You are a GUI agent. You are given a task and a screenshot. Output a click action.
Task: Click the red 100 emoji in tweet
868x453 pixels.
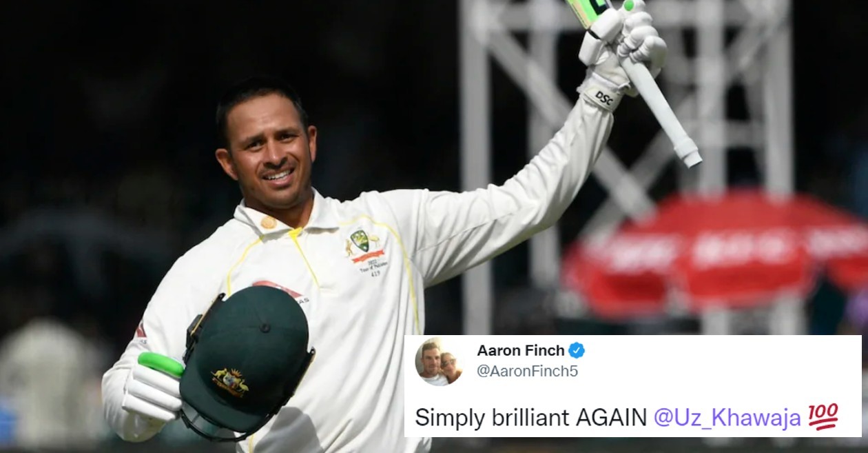click(823, 416)
